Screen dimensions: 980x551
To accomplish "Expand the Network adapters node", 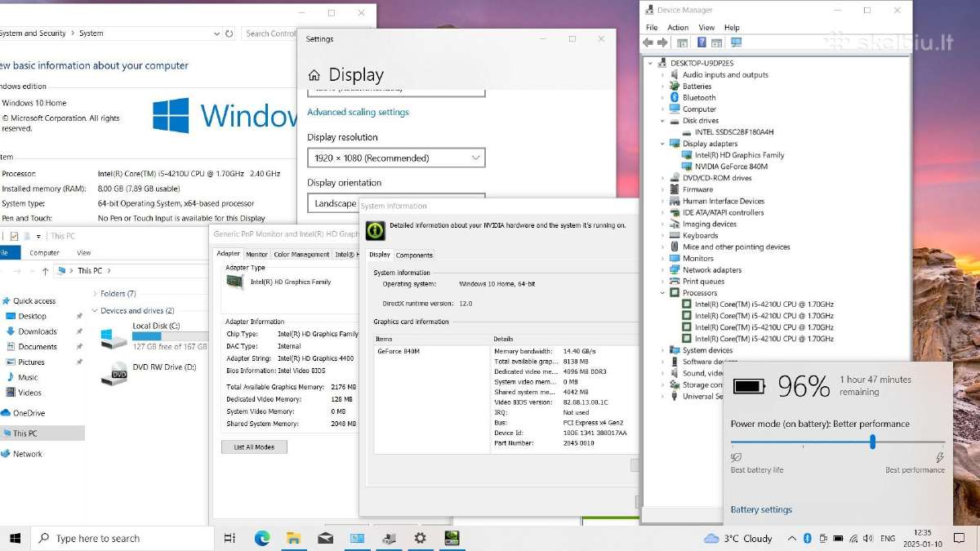I will coord(663,269).
